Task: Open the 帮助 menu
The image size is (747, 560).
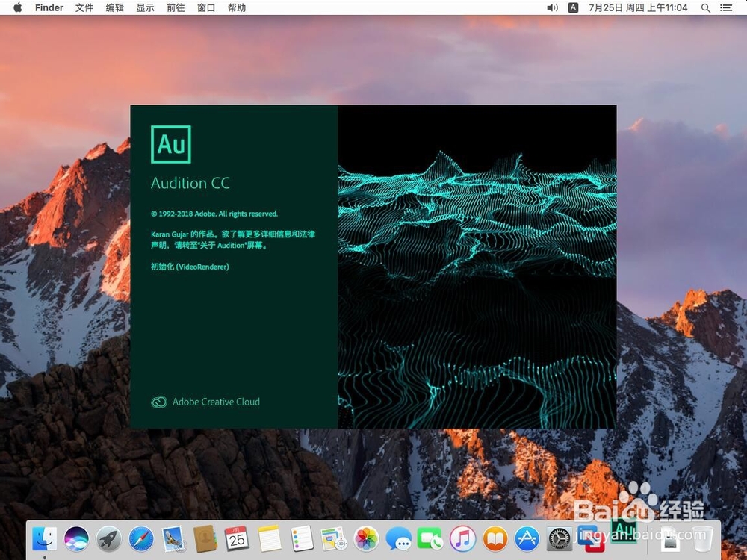Action: click(x=237, y=7)
